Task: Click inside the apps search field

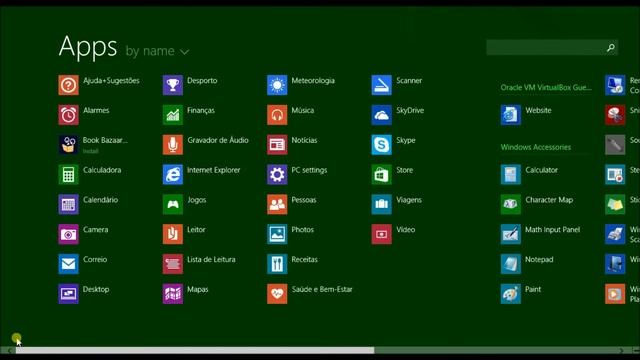Action: (x=552, y=47)
